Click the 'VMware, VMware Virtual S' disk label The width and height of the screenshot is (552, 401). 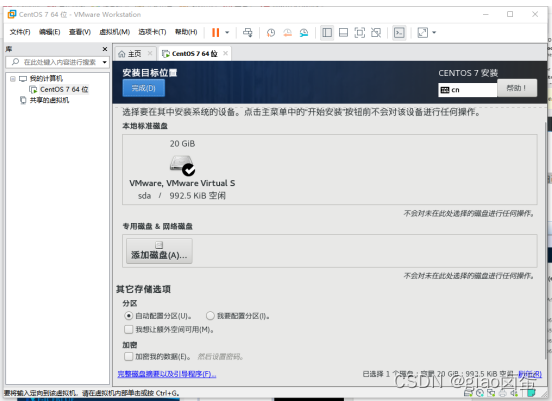(x=182, y=183)
